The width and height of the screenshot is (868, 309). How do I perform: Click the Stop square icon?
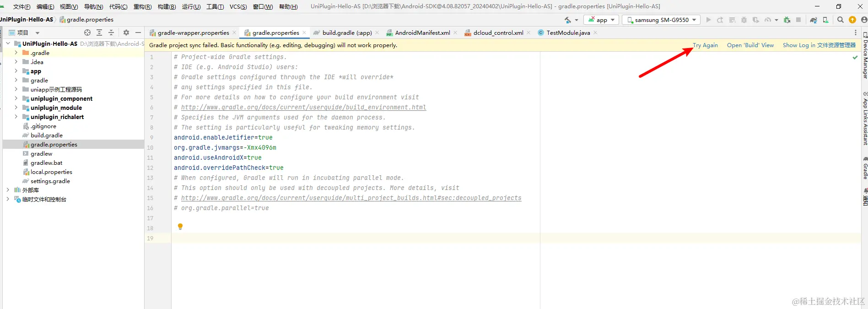798,20
